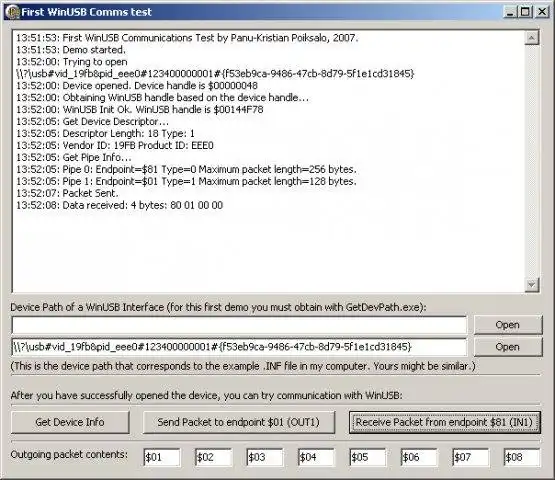Image resolution: width=555 pixels, height=480 pixels.
Task: Click 'Obtaining WinUSB handle' log line
Action: click(x=162, y=97)
